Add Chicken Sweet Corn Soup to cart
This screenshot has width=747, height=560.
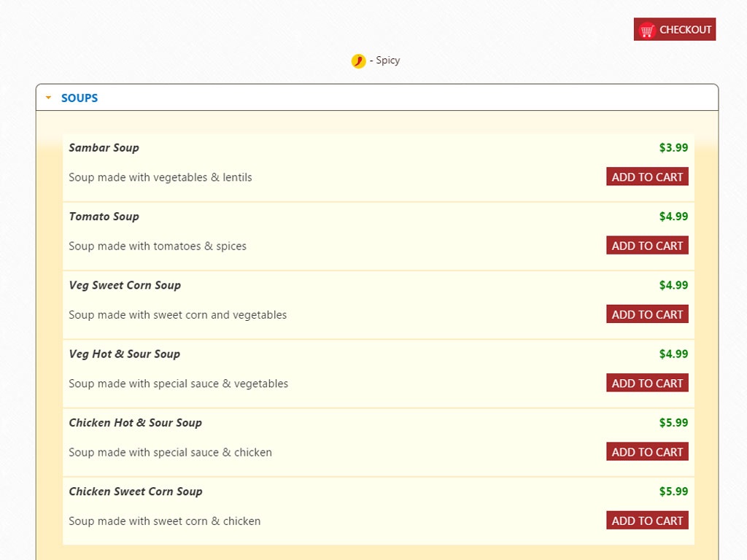pyautogui.click(x=647, y=521)
